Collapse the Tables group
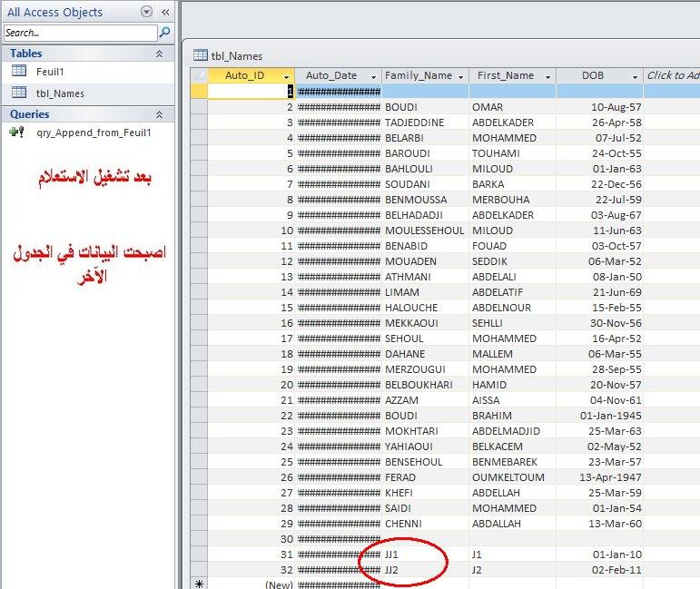 pos(159,54)
